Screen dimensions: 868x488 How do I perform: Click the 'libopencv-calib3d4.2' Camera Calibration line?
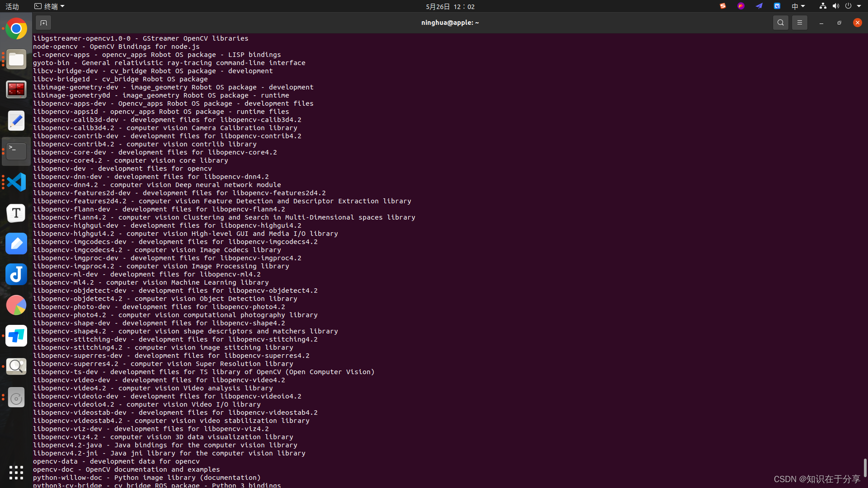click(165, 128)
